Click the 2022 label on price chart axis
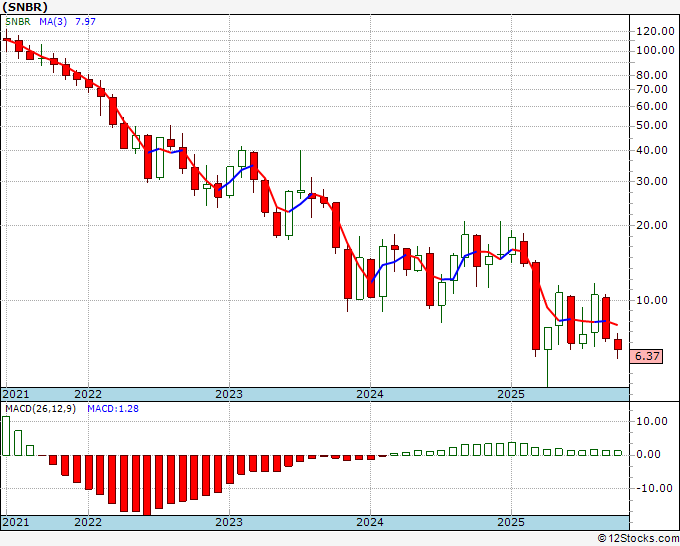Viewport: 680px width, 546px height. (x=88, y=394)
